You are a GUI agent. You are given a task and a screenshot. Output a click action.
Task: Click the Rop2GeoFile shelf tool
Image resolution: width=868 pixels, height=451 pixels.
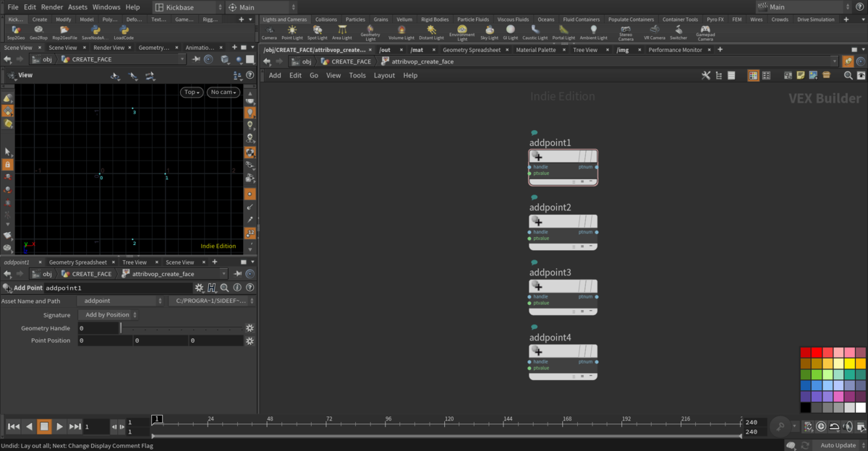pos(64,33)
